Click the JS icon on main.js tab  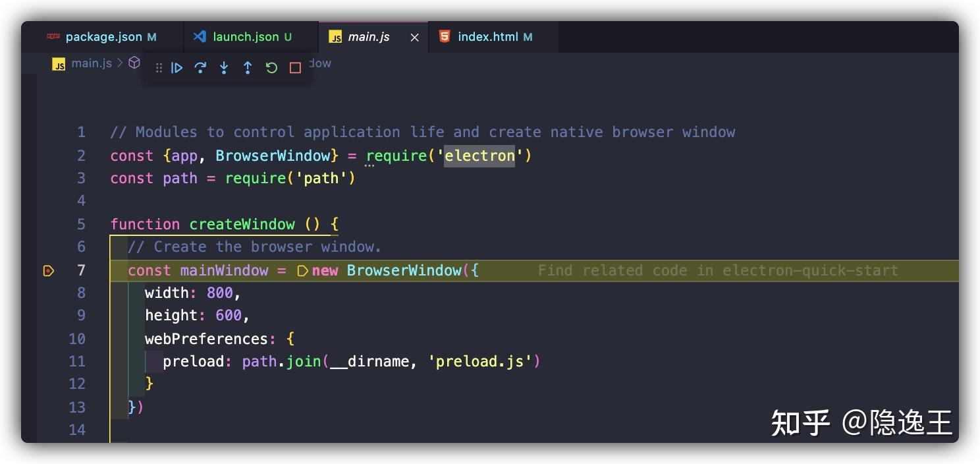point(335,38)
